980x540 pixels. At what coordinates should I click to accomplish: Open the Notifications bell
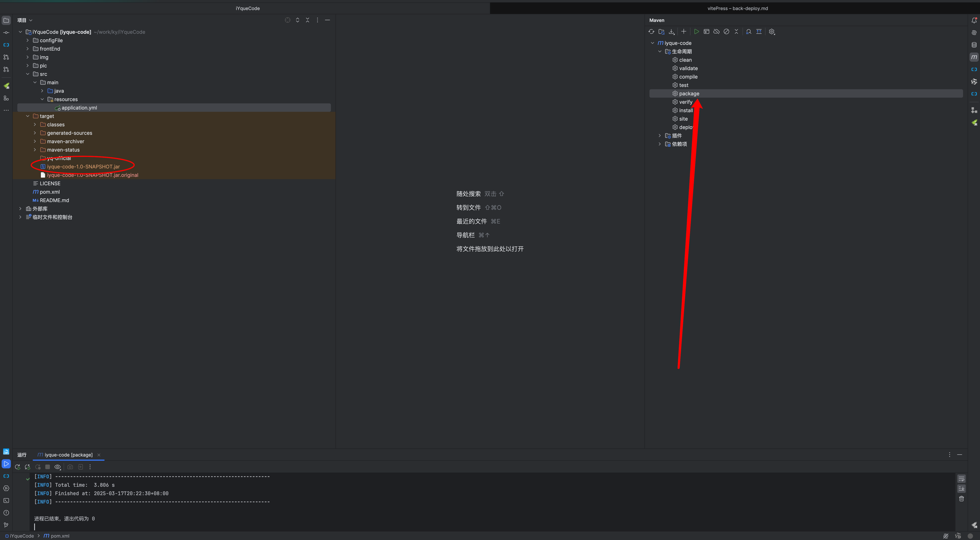[x=974, y=20]
